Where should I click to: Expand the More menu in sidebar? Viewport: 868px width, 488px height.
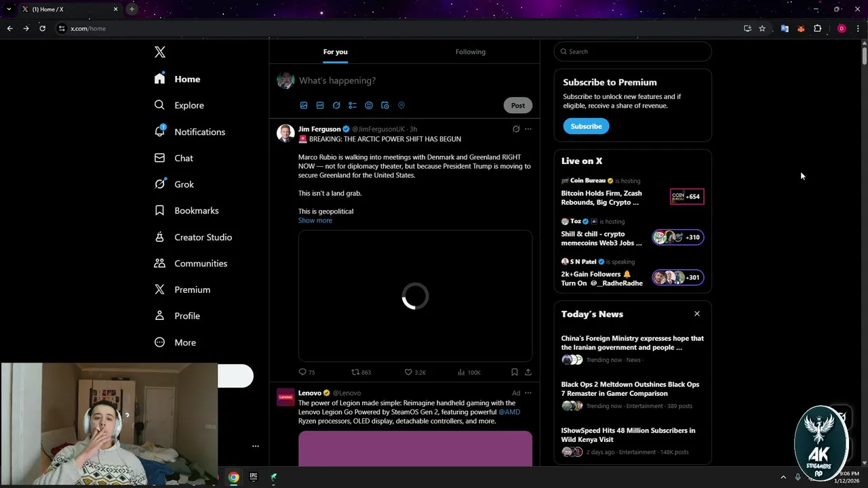pyautogui.click(x=175, y=342)
